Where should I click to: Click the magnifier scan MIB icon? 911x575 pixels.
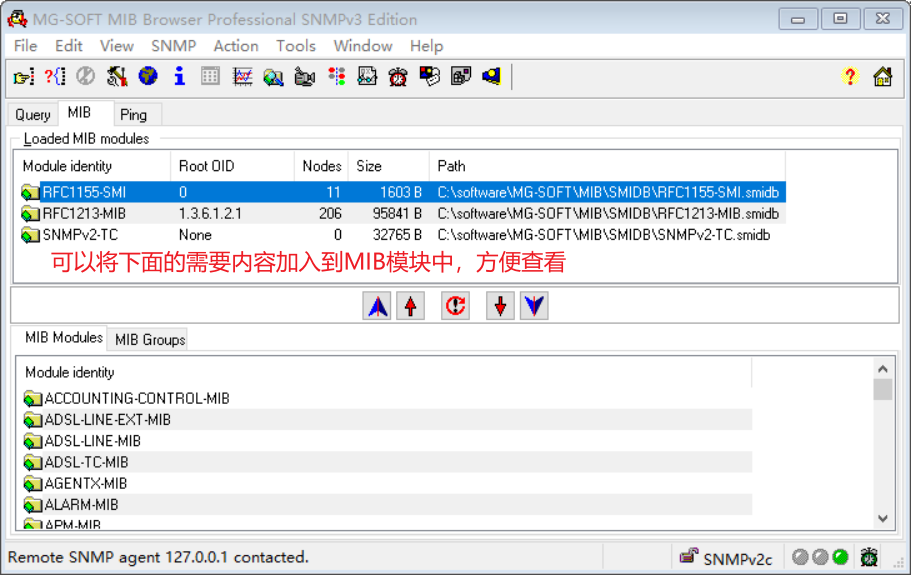[273, 76]
